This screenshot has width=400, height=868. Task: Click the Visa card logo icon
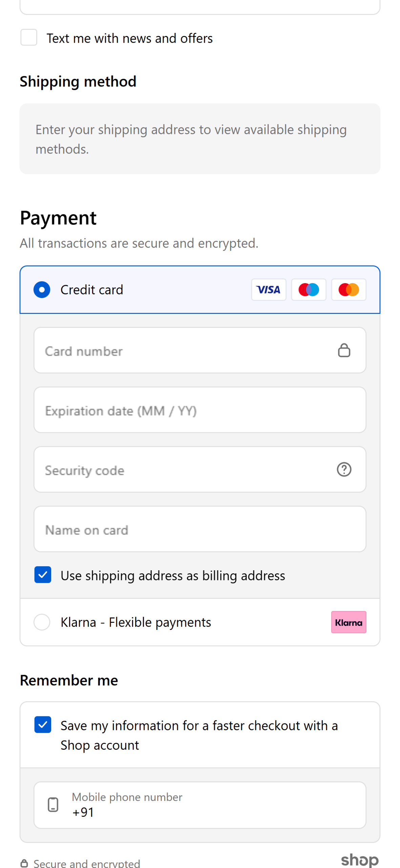tap(268, 290)
